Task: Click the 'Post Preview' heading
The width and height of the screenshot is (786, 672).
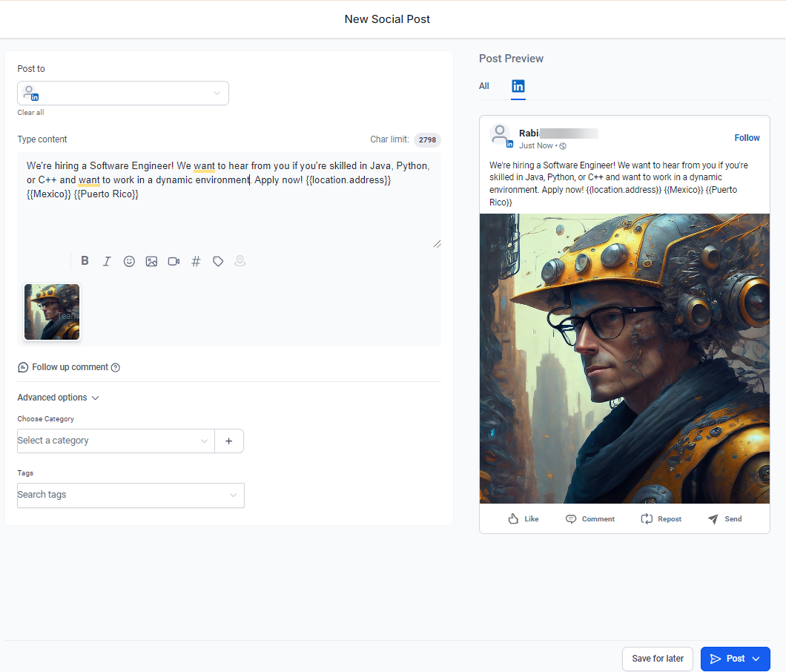Action: pos(511,59)
